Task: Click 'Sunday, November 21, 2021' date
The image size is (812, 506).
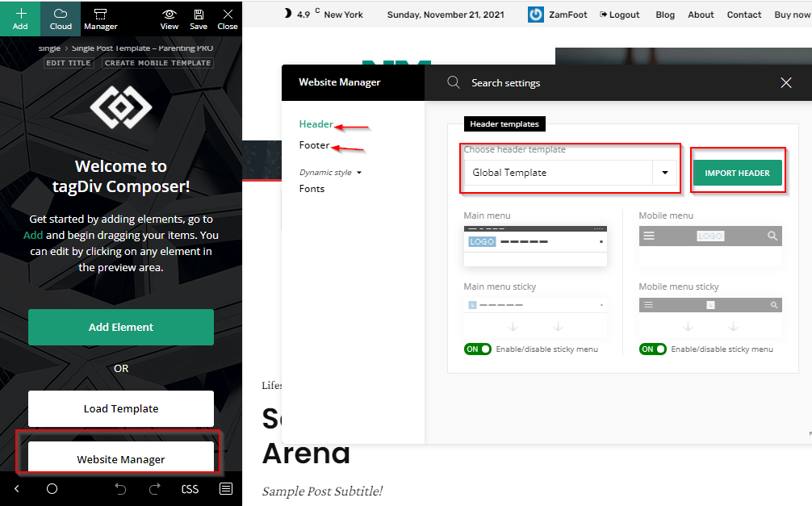Action: pos(446,15)
